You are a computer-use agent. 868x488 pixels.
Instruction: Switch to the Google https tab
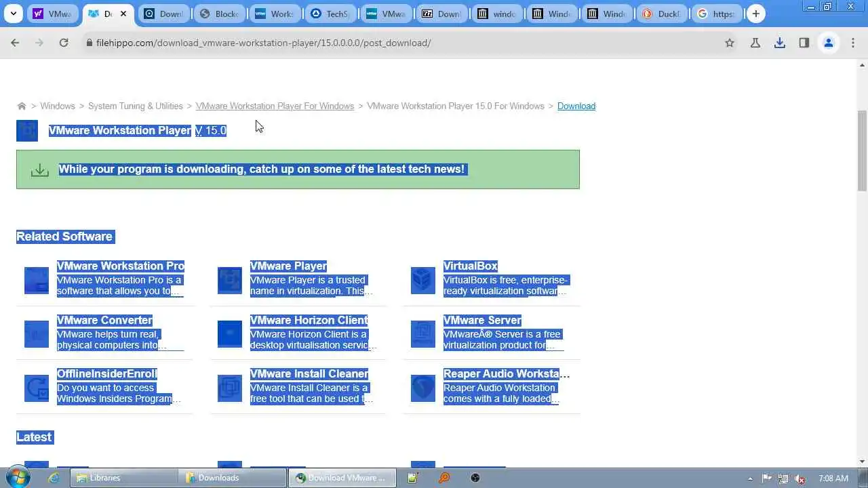(x=718, y=14)
